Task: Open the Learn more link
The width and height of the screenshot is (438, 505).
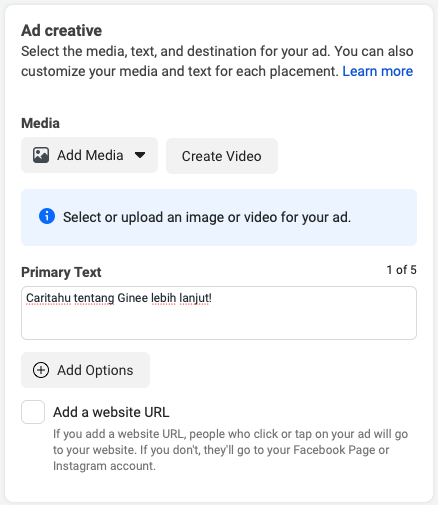Action: pyautogui.click(x=377, y=71)
